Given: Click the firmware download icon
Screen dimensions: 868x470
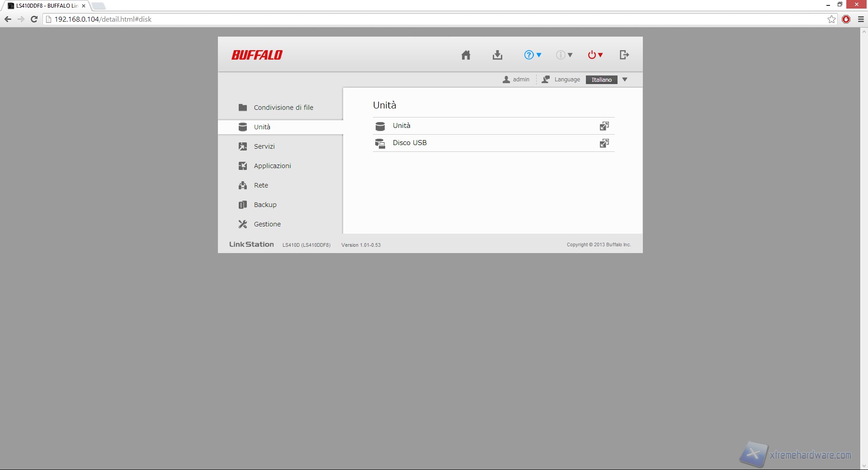Looking at the screenshot, I should coord(497,55).
